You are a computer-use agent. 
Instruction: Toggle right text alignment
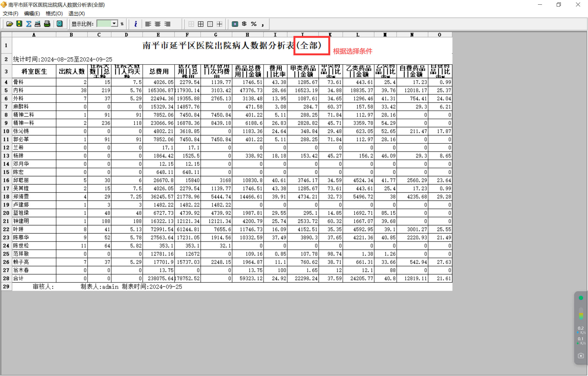(x=167, y=24)
